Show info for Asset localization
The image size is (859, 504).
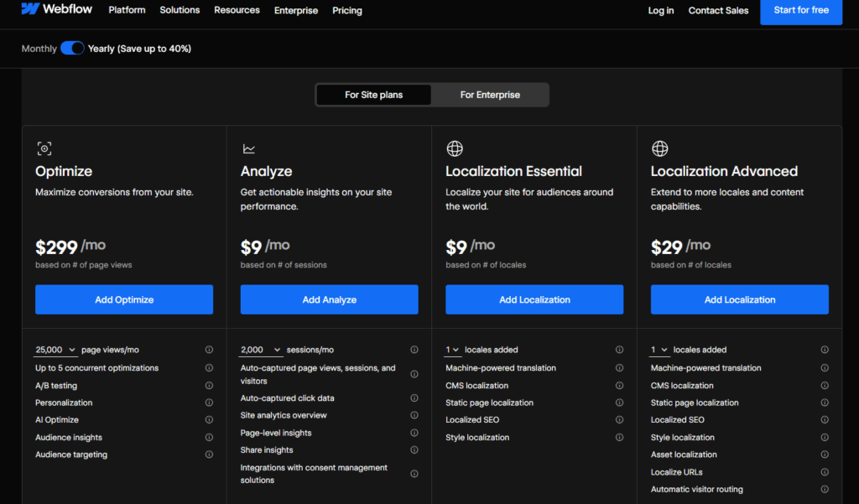tap(825, 455)
